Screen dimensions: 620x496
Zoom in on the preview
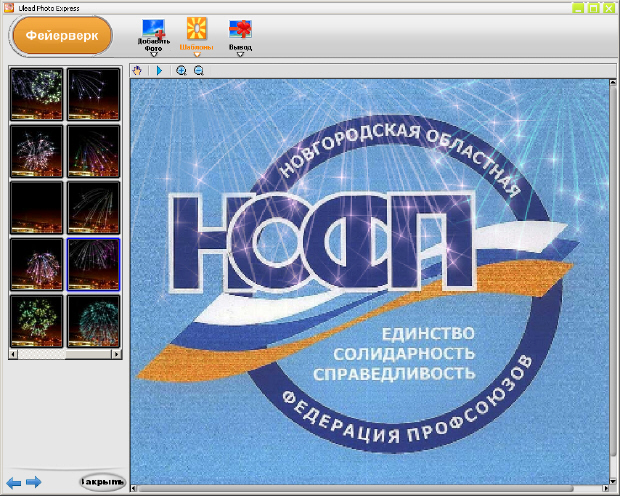click(181, 71)
